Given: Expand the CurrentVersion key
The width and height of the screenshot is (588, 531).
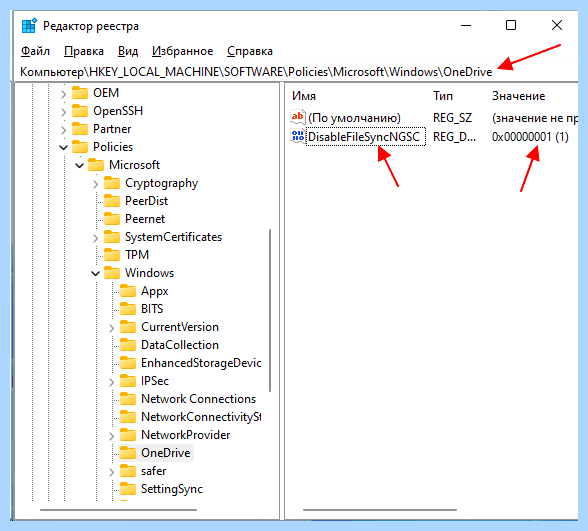Looking at the screenshot, I should (x=111, y=328).
